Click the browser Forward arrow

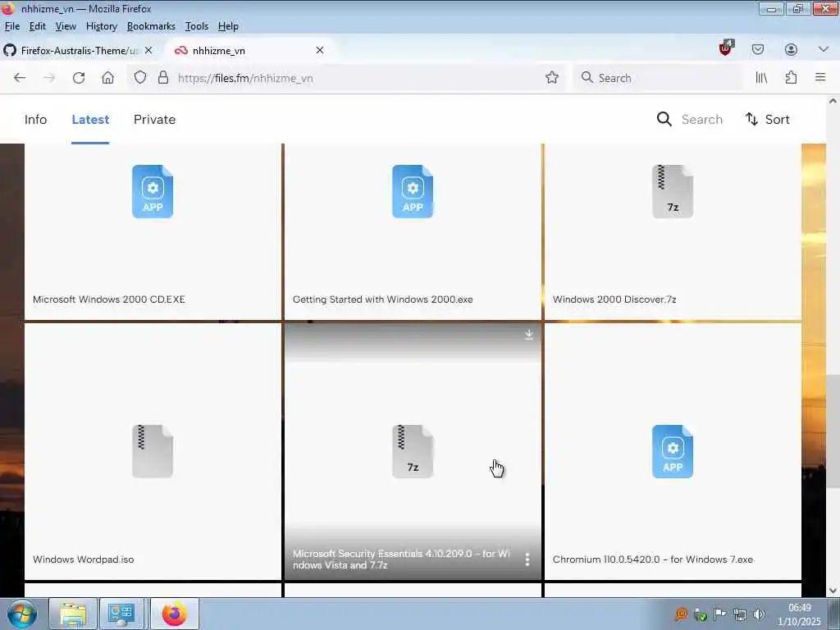coord(49,78)
